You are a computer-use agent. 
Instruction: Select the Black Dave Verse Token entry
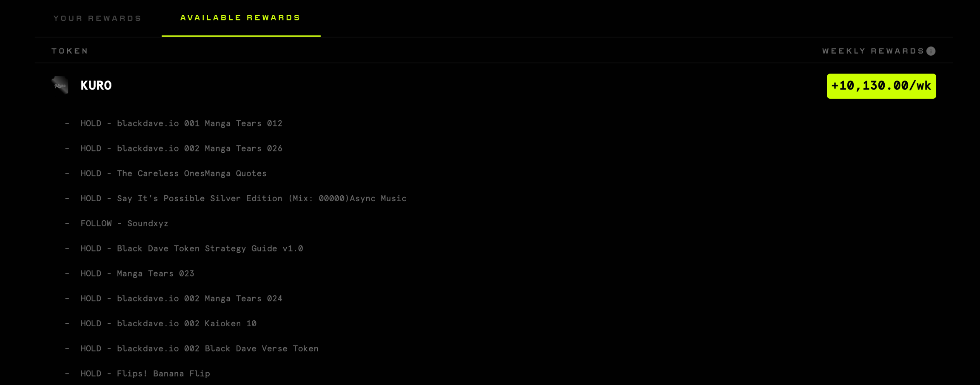pos(199,349)
